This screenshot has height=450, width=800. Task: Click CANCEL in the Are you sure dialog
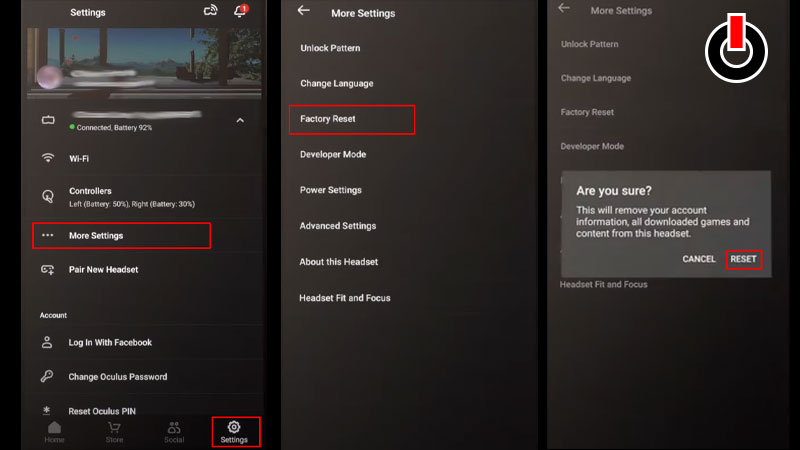click(x=699, y=259)
